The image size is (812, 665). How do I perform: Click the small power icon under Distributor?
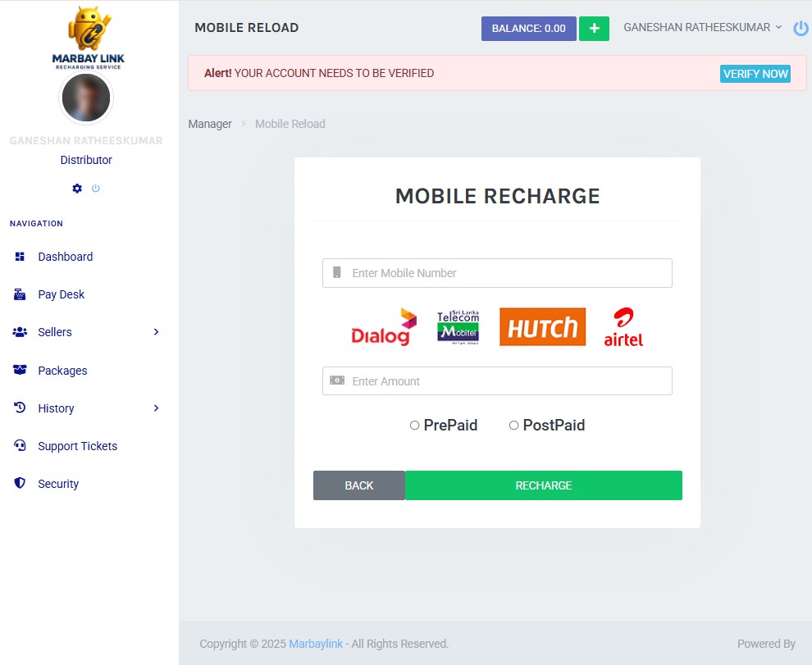click(96, 189)
